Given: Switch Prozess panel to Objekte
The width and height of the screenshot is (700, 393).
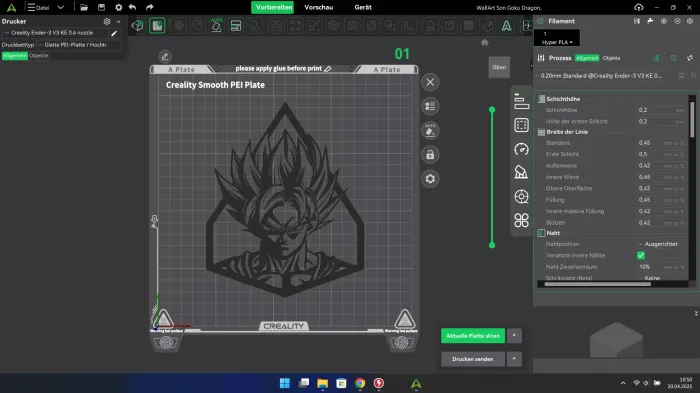Looking at the screenshot, I should [611, 58].
